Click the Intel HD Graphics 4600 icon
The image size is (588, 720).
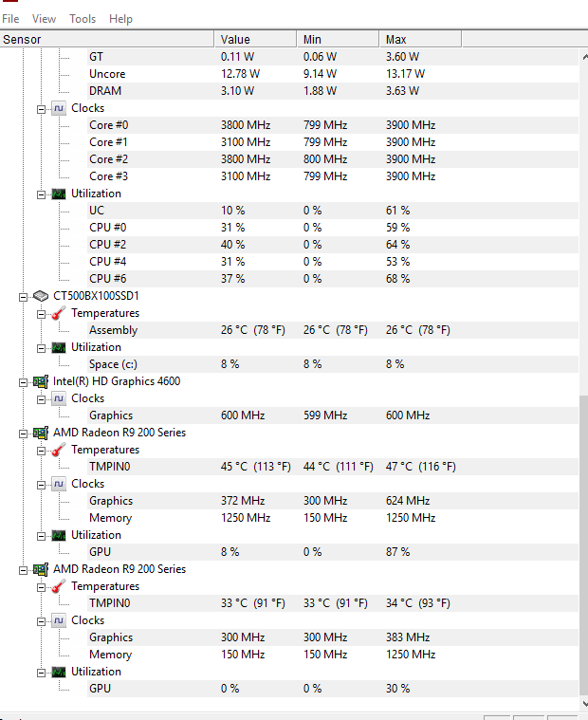pos(41,381)
